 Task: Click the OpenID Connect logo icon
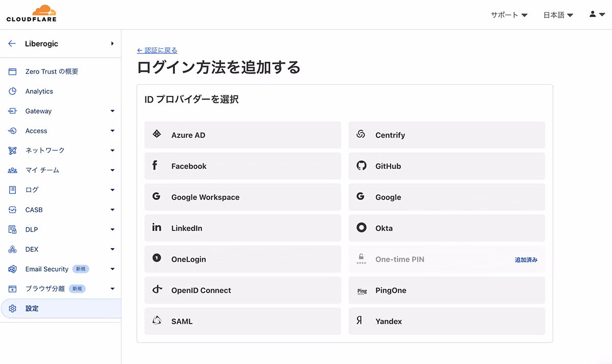[157, 290]
